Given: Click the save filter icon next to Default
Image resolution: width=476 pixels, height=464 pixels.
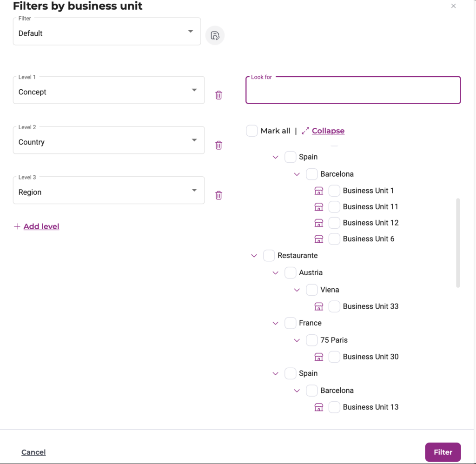Looking at the screenshot, I should point(215,36).
